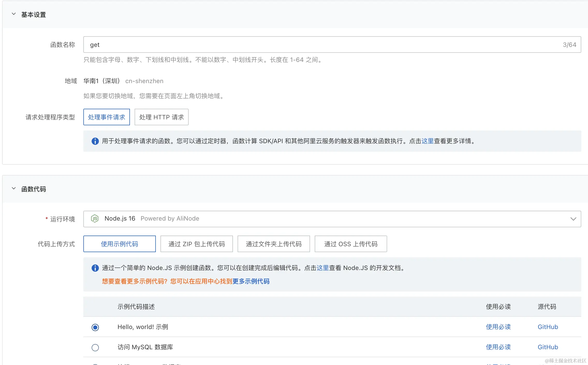
Task: Open 使用必读 for 访问 MySQL 数据库
Action: click(498, 347)
